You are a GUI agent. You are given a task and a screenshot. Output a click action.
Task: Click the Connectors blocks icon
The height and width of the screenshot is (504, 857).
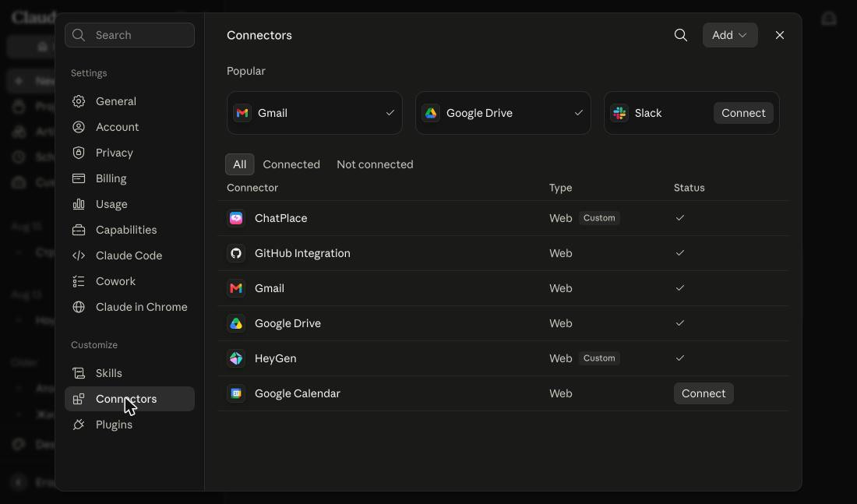pyautogui.click(x=79, y=399)
